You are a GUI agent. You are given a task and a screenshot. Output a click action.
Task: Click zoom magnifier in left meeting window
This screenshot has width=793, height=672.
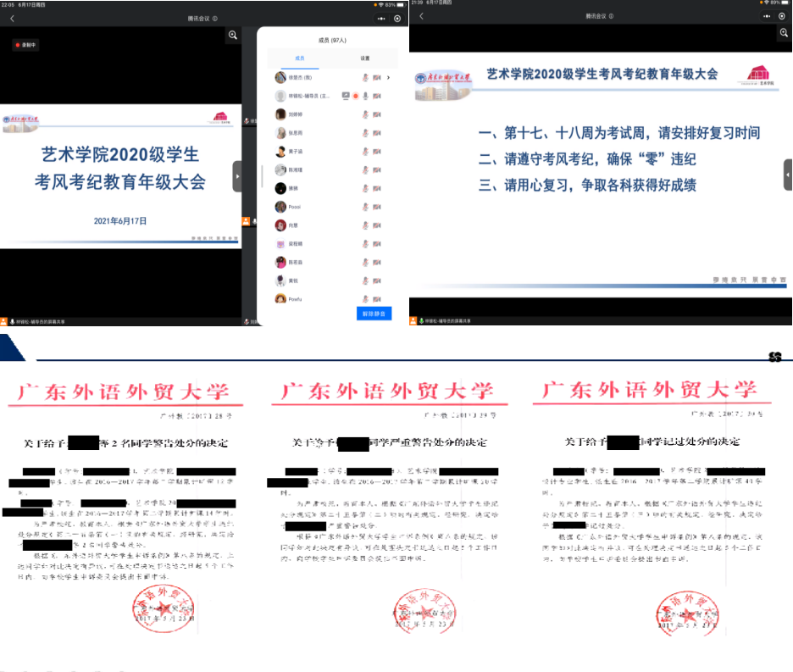(233, 36)
